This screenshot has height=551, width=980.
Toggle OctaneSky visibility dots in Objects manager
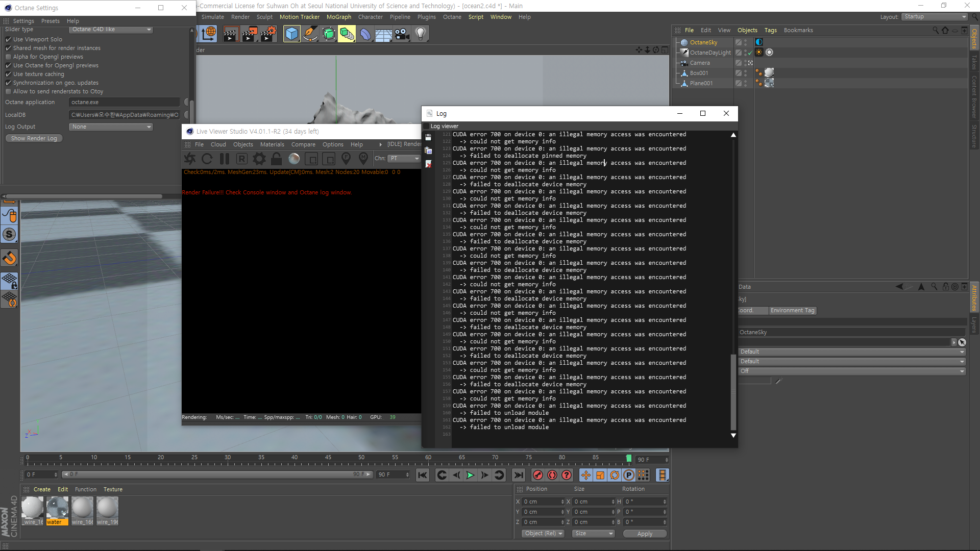(x=746, y=42)
